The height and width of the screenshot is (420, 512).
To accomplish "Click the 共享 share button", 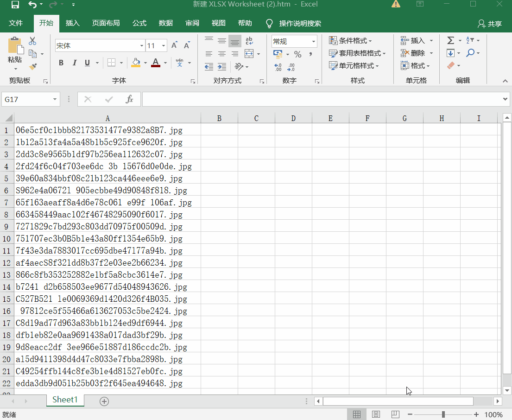I will [490, 24].
